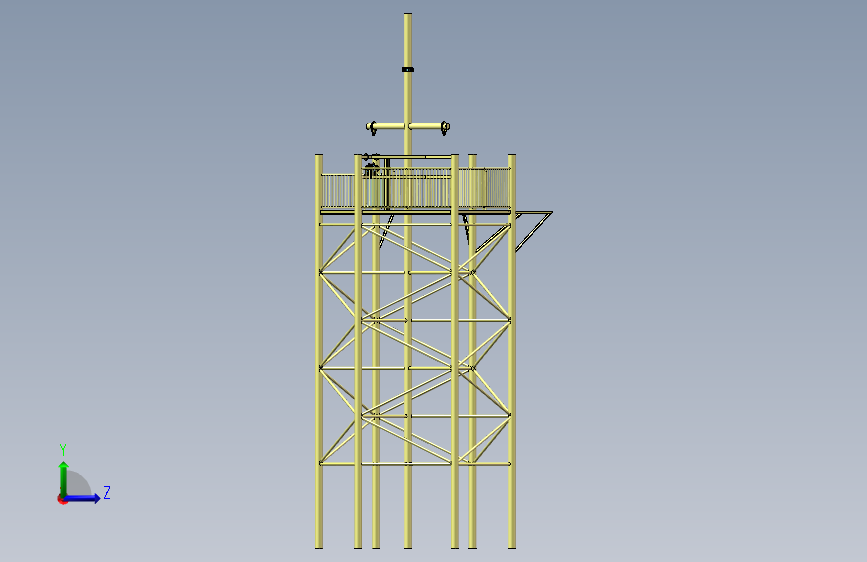The height and width of the screenshot is (562, 867).
Task: Click the green Y axis arrow of the triad
Action: (64, 478)
